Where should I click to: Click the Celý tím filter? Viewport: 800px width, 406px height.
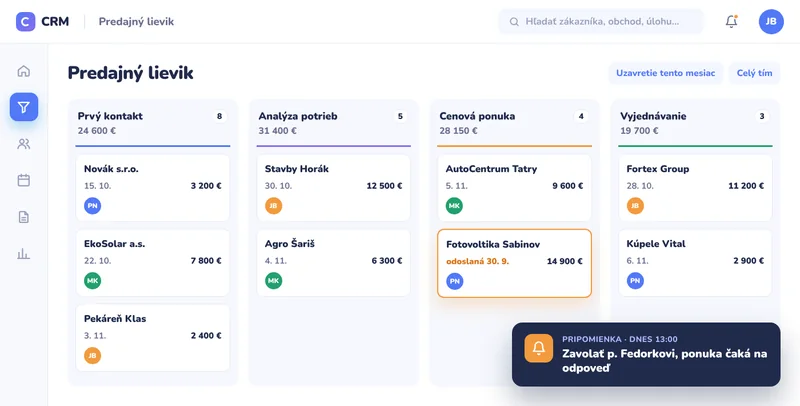tap(754, 73)
